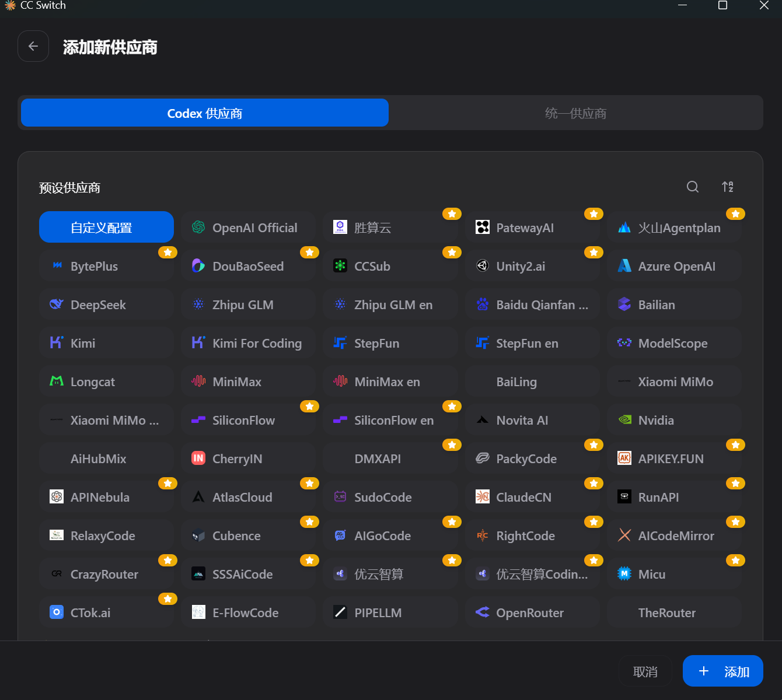This screenshot has width=782, height=700.
Task: Click the 添加新供应商 page title
Action: pyautogui.click(x=110, y=47)
